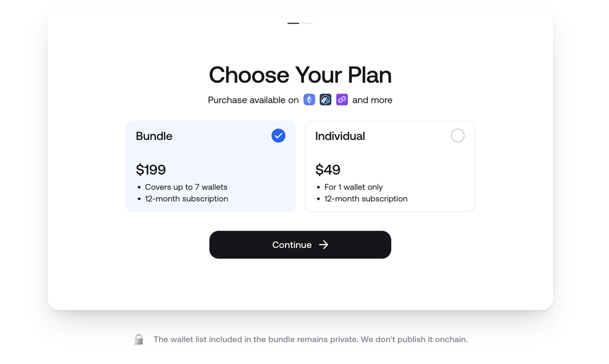This screenshot has width=609, height=364.
Task: Choose the Bundle plan title
Action: coord(154,136)
